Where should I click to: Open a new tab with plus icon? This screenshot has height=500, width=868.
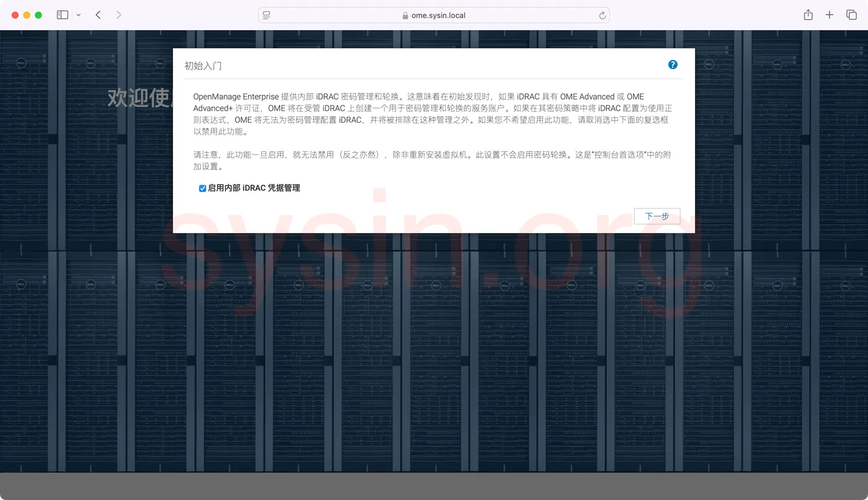tap(830, 15)
